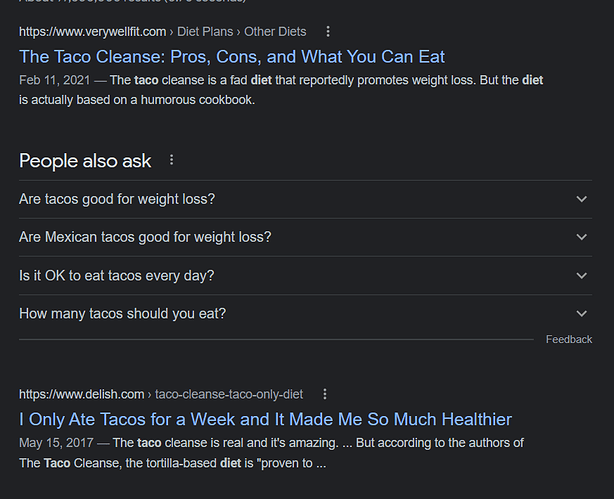Expand 'Are tacos good for weight loss?' chevron
Viewport: 614px width, 499px height.
pyautogui.click(x=581, y=199)
